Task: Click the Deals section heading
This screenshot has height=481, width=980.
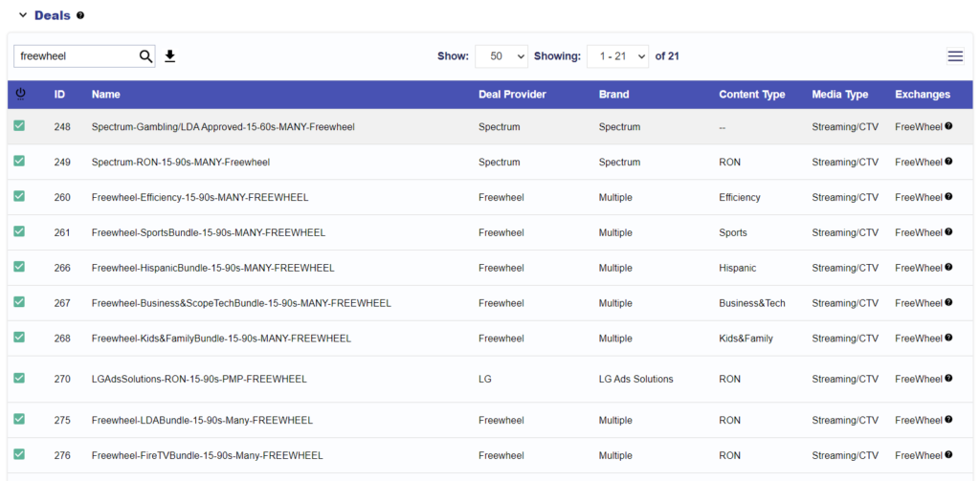Action: click(x=53, y=15)
